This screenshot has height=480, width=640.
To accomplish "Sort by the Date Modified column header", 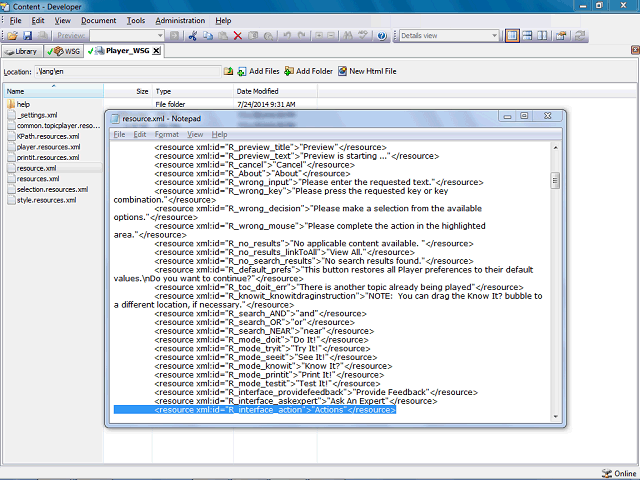I will pyautogui.click(x=276, y=91).
